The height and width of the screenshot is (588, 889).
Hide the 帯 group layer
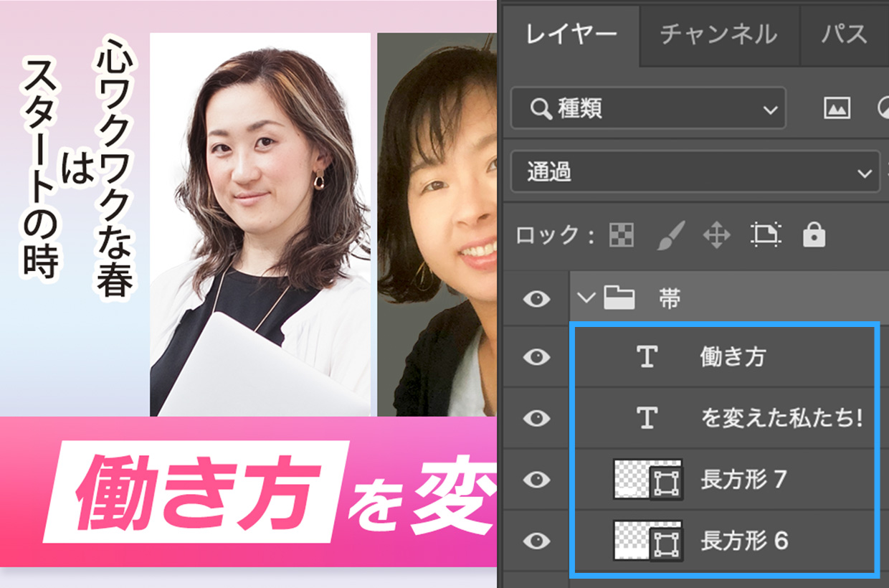(x=536, y=298)
